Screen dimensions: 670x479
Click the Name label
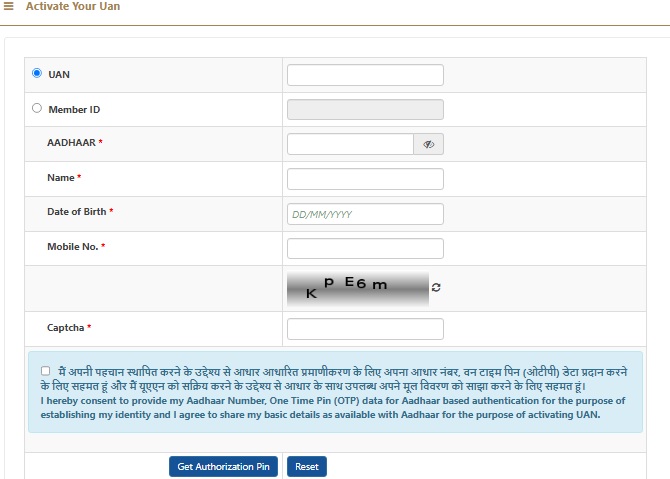(x=61, y=178)
